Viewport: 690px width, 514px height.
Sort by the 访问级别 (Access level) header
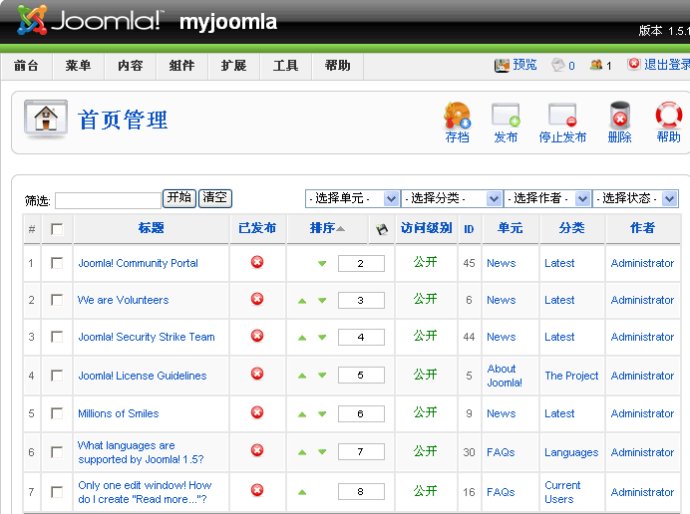click(x=426, y=228)
